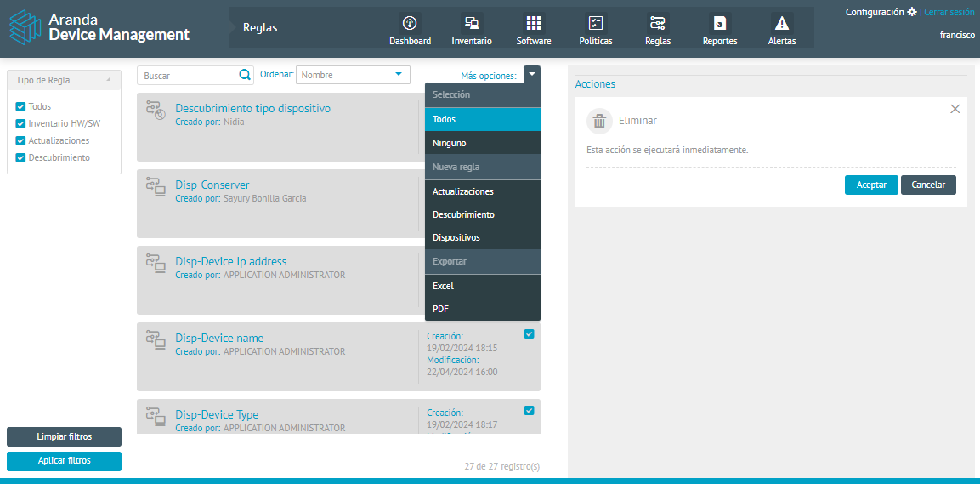Click the modification date 22/04/2024 16:00
This screenshot has width=980, height=484.
pos(462,372)
